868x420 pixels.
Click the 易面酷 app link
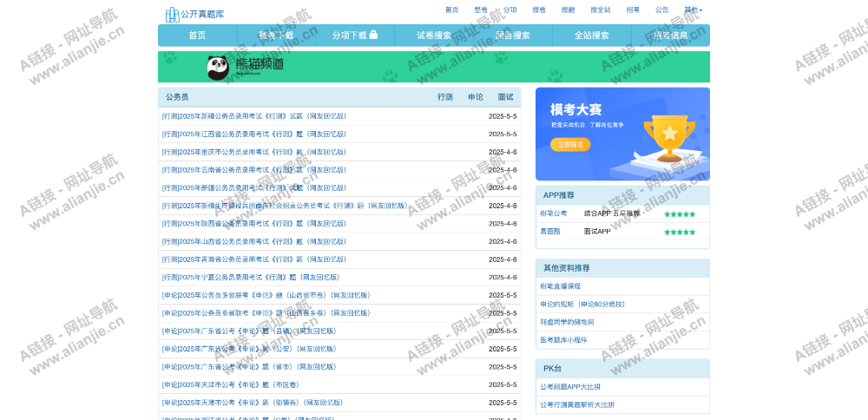(550, 232)
